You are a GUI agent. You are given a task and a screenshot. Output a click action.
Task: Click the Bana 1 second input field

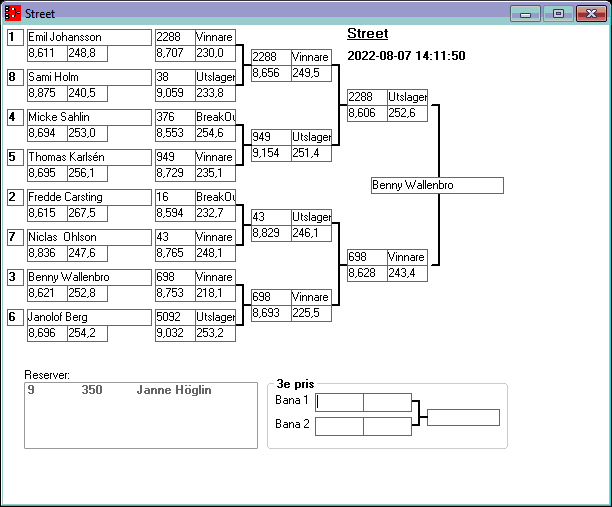coord(387,402)
